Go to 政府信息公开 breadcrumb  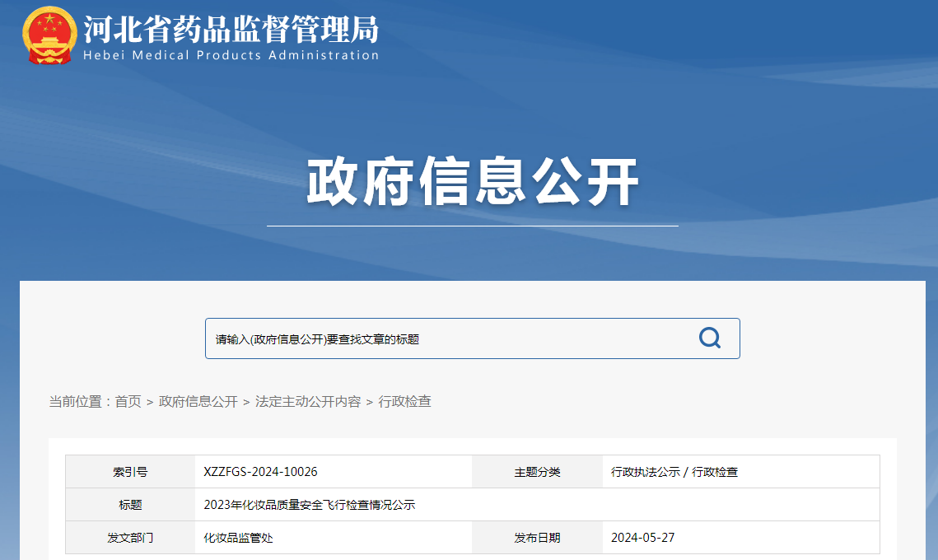pos(198,401)
